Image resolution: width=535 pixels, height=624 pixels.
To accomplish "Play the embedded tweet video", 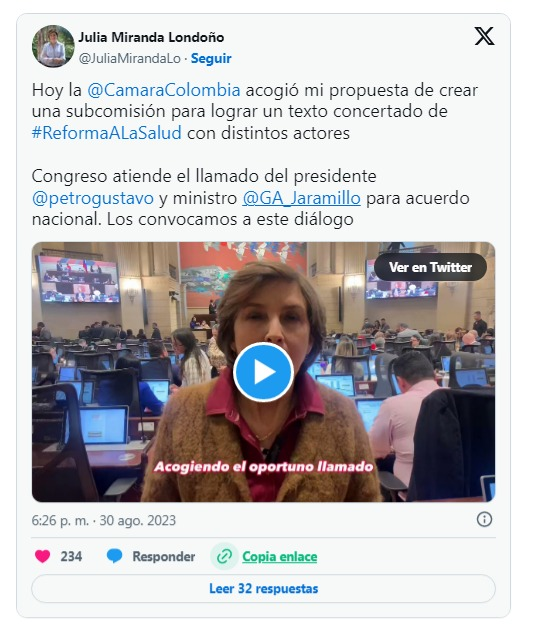I will [x=263, y=372].
